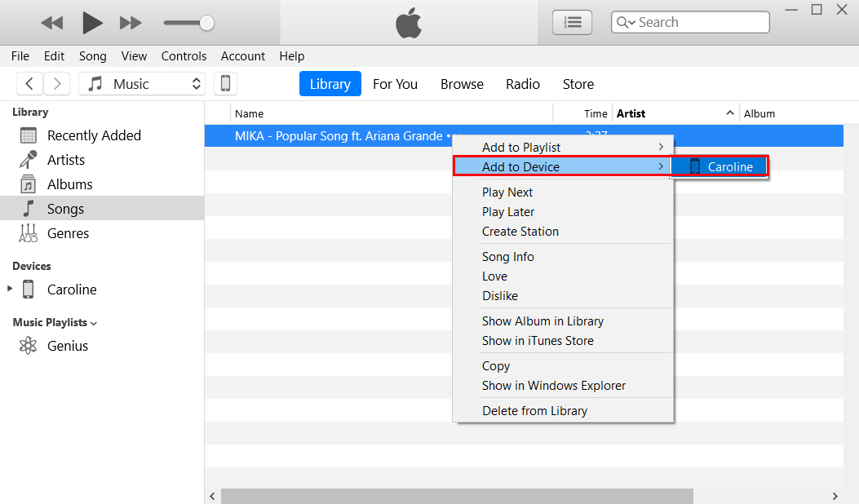
Task: Open the Music media type dropdown
Action: (x=142, y=83)
